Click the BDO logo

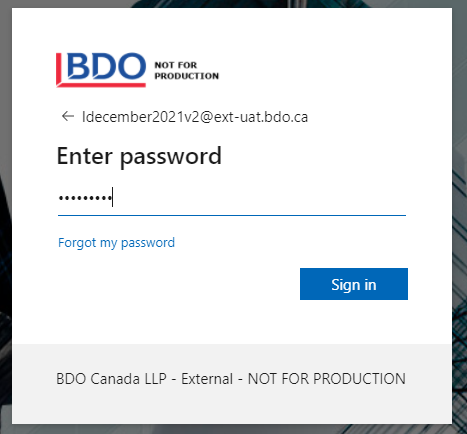coord(101,70)
